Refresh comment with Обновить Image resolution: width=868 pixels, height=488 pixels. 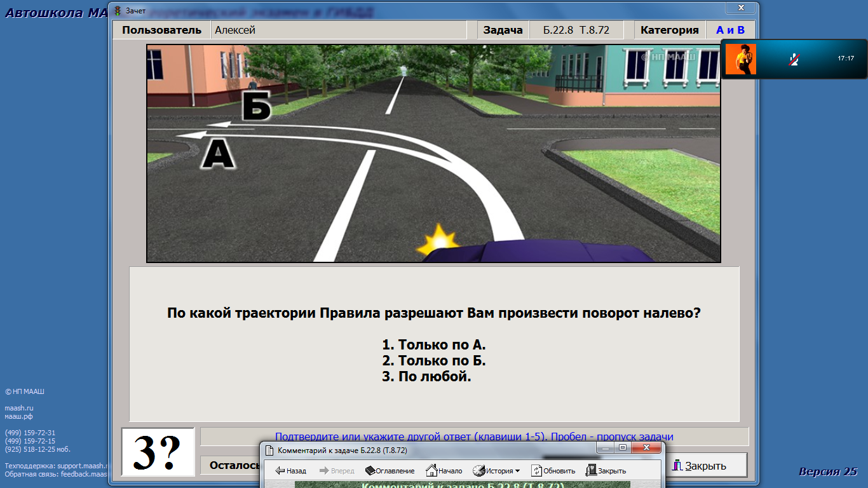point(553,471)
